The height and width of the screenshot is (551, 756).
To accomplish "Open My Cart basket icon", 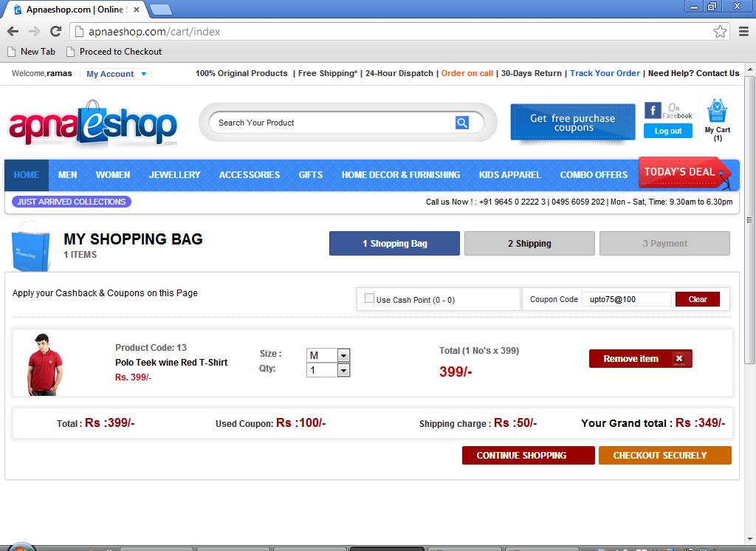I will [717, 111].
